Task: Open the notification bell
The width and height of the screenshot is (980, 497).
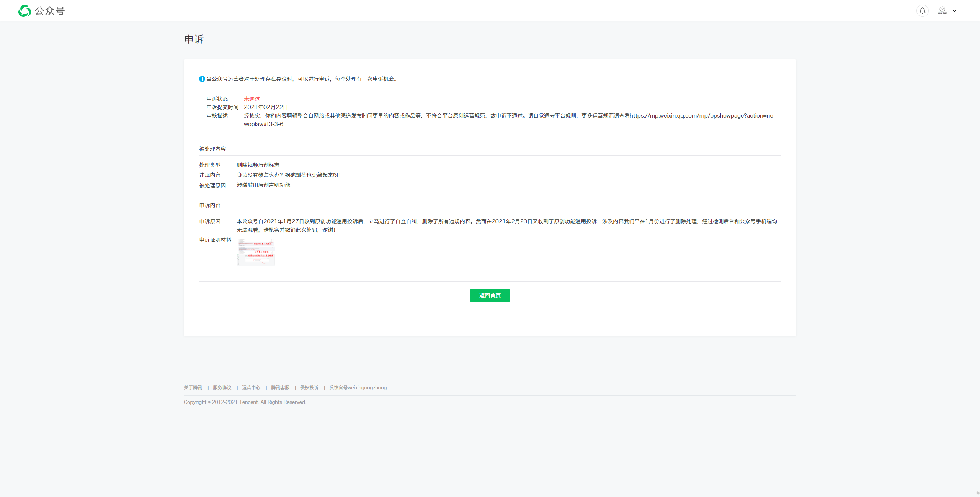Action: [x=923, y=11]
